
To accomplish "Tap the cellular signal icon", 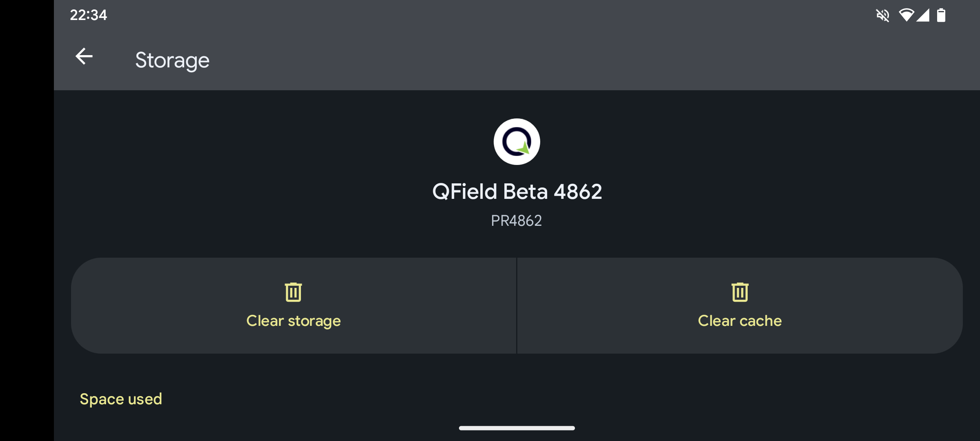I will click(923, 15).
